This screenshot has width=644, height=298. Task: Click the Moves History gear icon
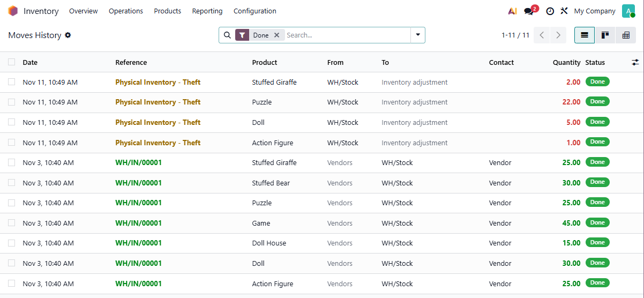(x=68, y=35)
